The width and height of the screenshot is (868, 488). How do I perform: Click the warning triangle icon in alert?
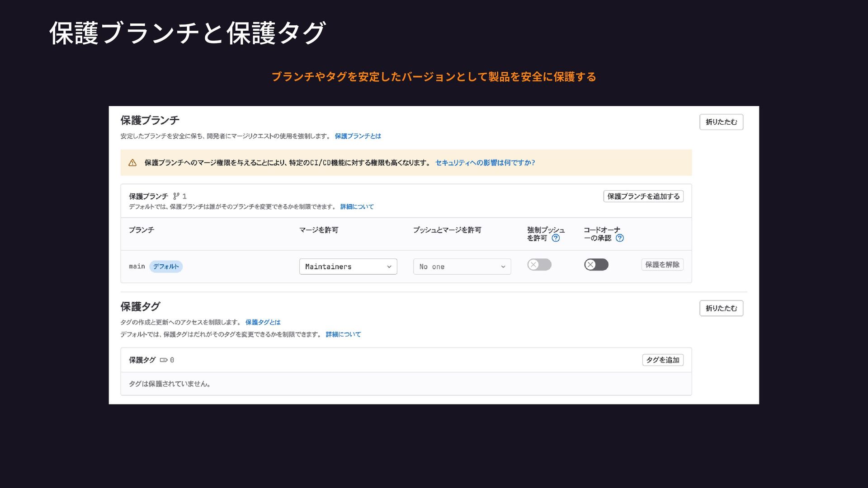[132, 163]
